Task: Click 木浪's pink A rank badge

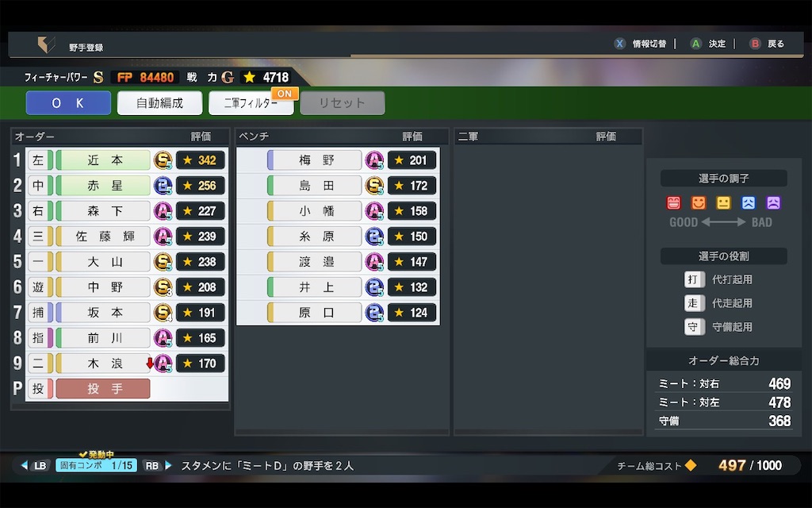Action: (163, 364)
